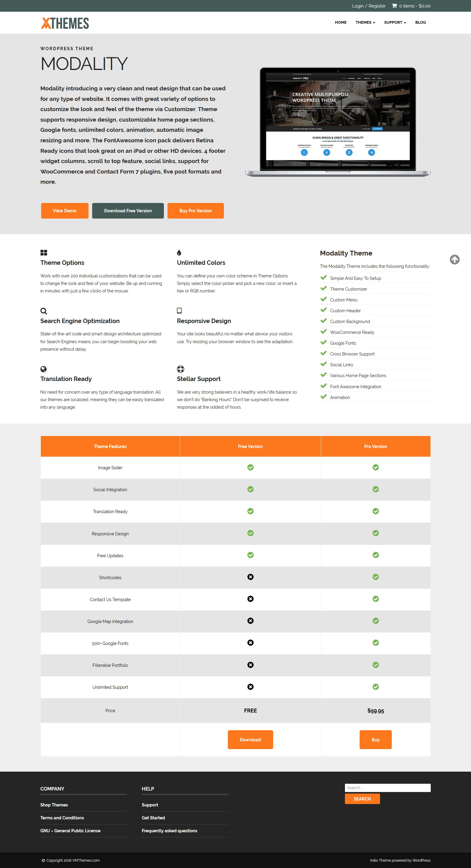471x868 pixels.
Task: Click the Buy button in pricing table
Action: pyautogui.click(x=376, y=739)
